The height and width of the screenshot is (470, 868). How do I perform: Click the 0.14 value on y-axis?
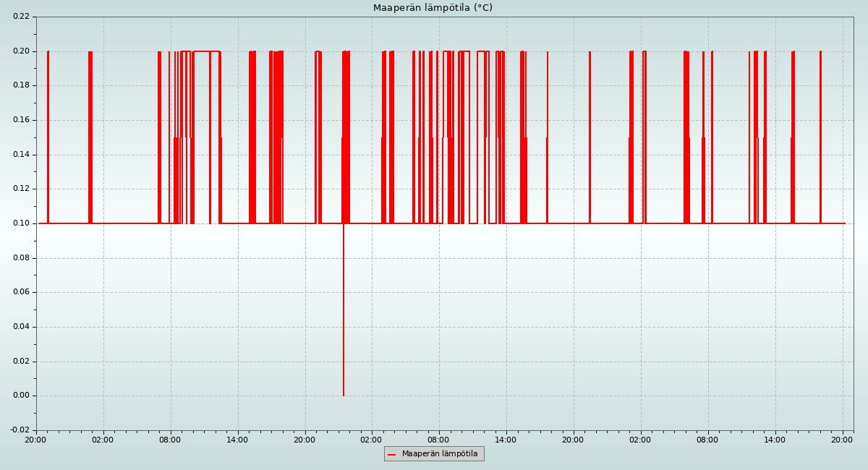coord(22,155)
